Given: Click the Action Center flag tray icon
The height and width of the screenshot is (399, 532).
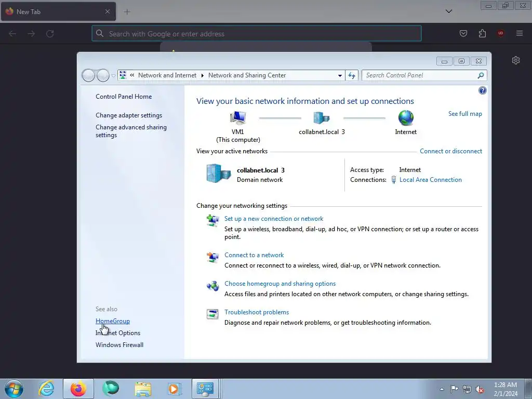Looking at the screenshot, I should tap(454, 389).
